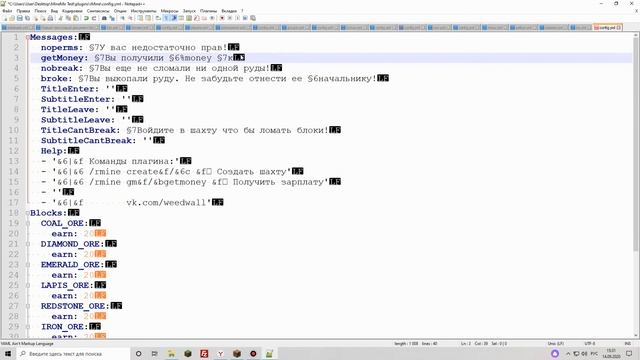The width and height of the screenshot is (640, 360).
Task: Click the Cut toolbar icon
Action: click(60, 18)
